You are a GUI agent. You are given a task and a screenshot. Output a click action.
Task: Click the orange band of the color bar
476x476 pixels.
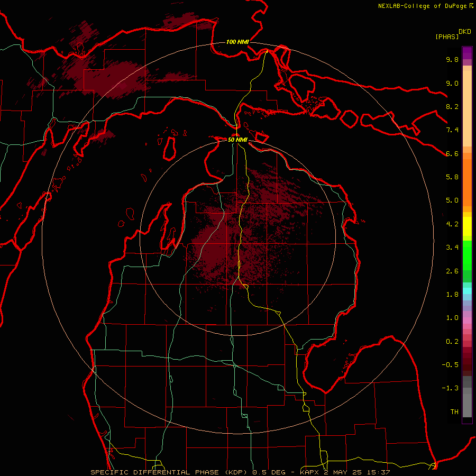pyautogui.click(x=467, y=182)
